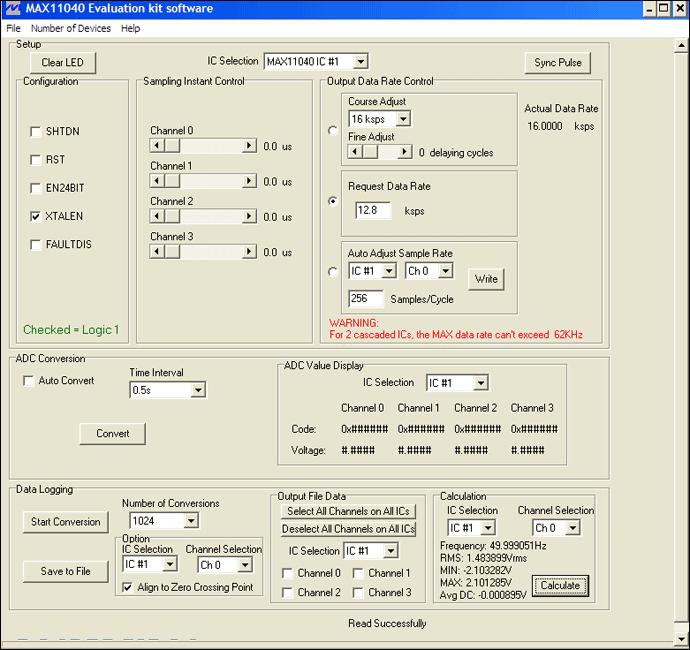Uncheck the XTALEN checkbox
Viewport: 690px width, 650px height.
[36, 215]
